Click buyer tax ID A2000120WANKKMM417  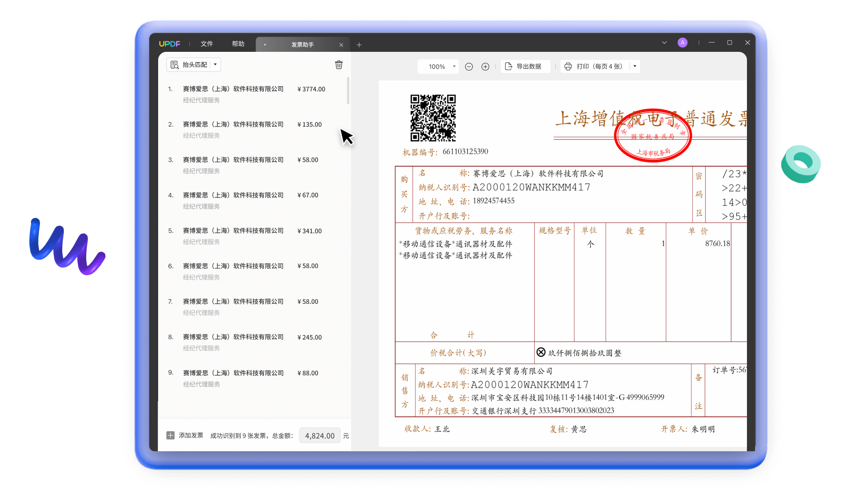531,187
